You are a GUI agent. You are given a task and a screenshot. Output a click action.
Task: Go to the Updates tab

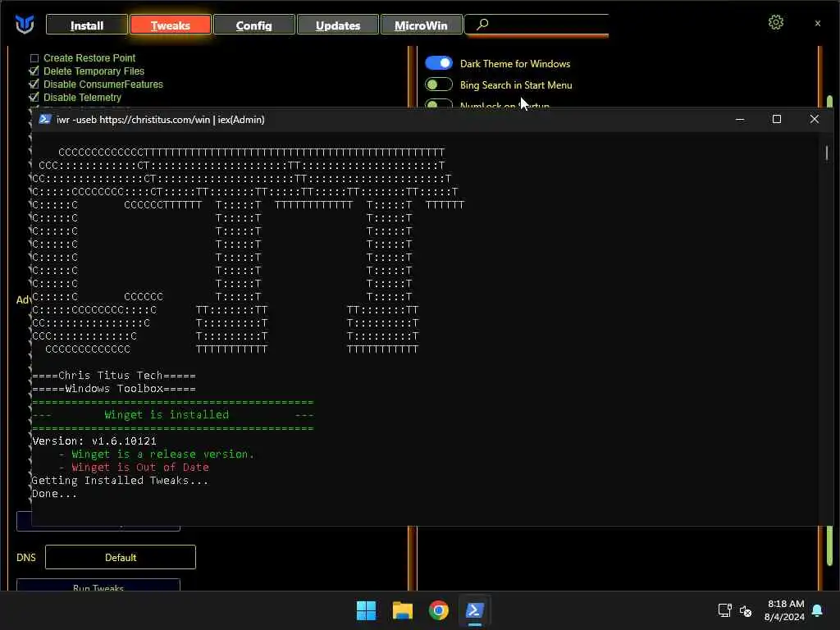point(337,25)
